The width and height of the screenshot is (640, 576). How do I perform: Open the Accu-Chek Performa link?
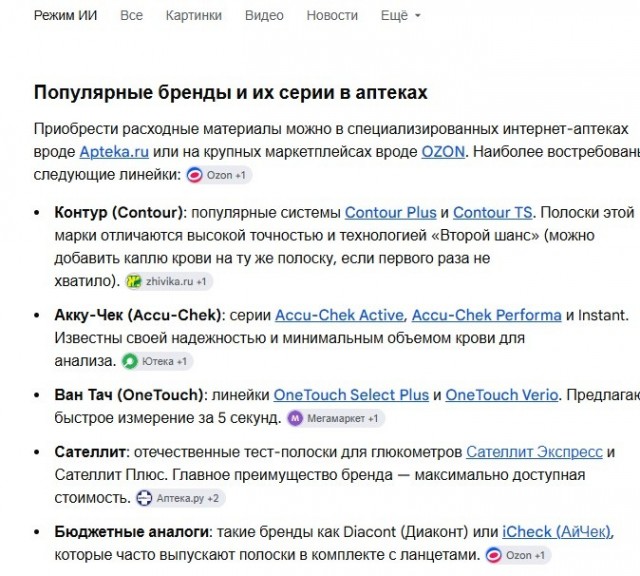(x=487, y=315)
